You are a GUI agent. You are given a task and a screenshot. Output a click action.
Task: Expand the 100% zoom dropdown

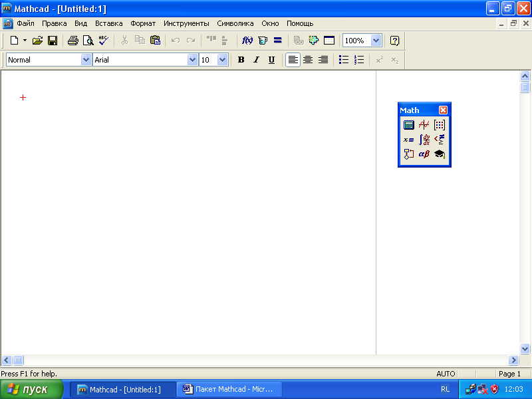(376, 41)
